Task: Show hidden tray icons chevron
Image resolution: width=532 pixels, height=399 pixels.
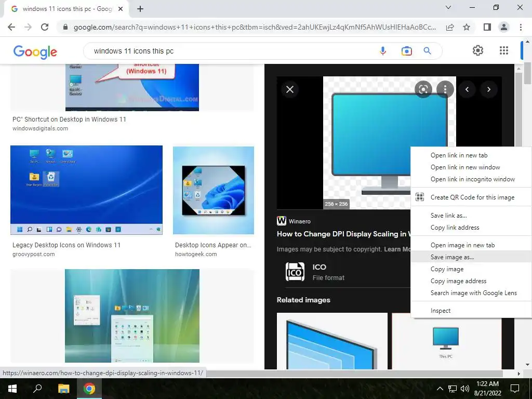Action: point(440,389)
